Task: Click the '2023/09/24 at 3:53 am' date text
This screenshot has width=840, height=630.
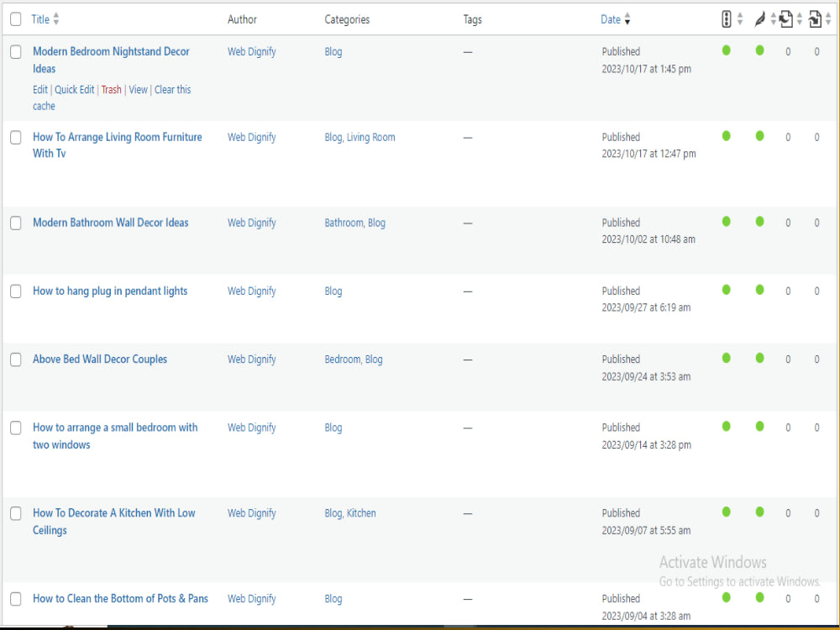Action: (x=646, y=376)
